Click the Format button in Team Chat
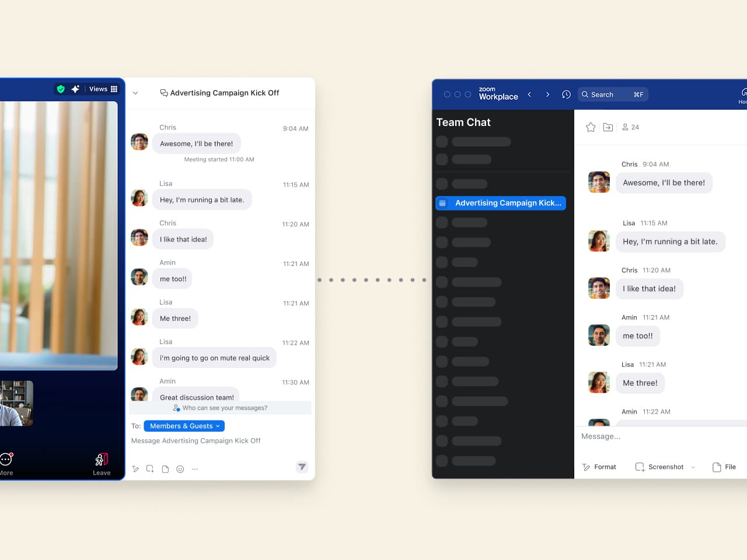747x560 pixels. click(x=599, y=467)
